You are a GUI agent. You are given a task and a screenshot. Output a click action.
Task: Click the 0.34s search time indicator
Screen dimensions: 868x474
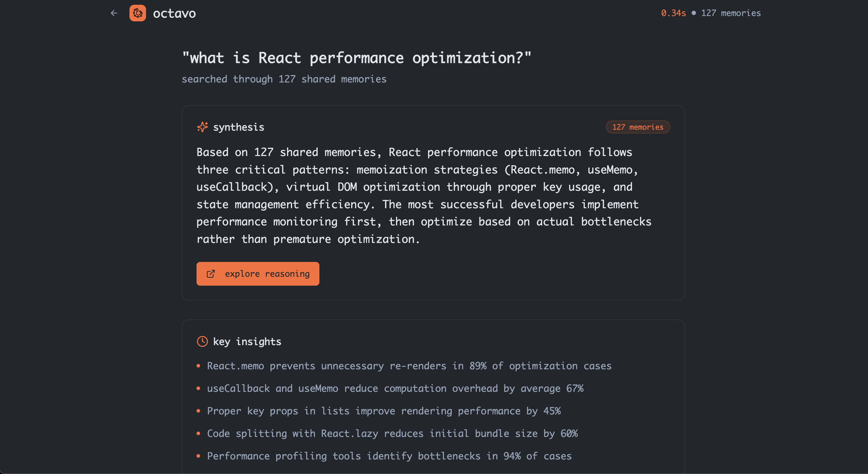click(x=673, y=13)
